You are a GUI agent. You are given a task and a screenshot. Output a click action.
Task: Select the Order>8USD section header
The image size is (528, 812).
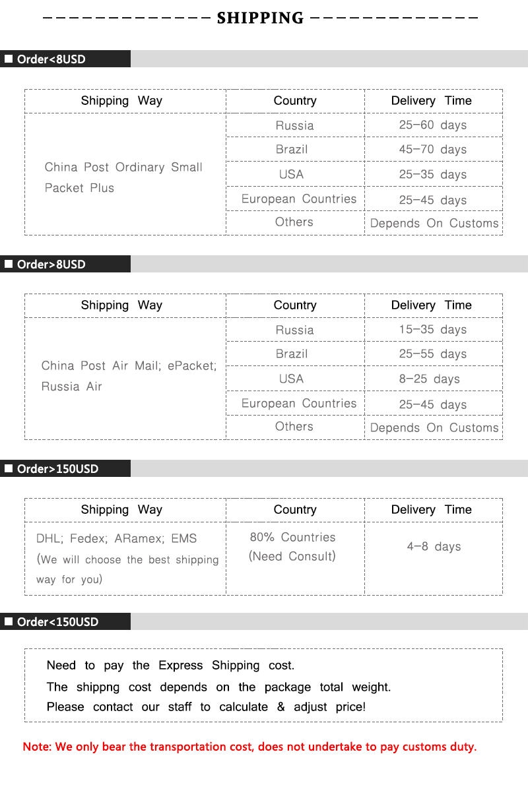(51, 264)
